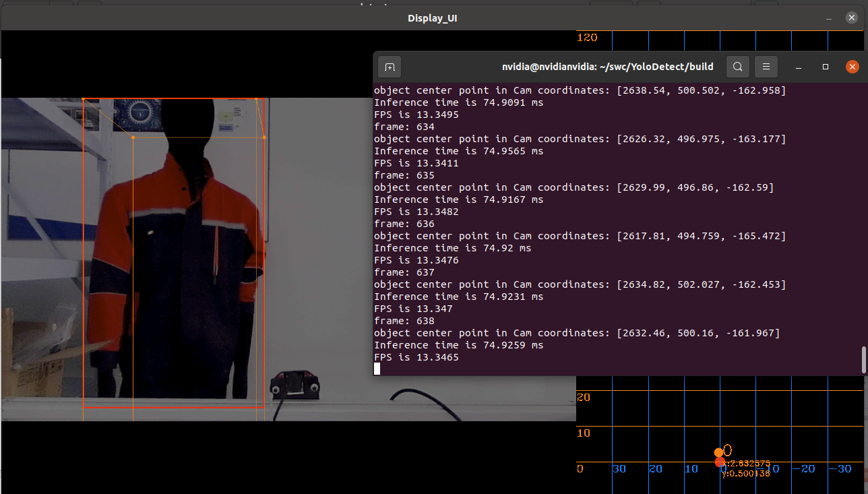This screenshot has width=868, height=494.
Task: Click 'Inference time is 74.9231 ms'
Action: coord(459,297)
